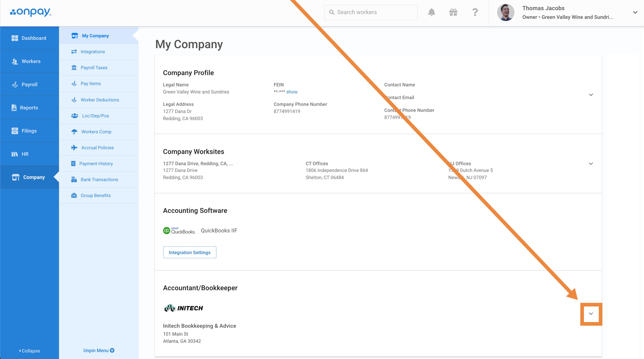Select My Company submenu item
The width and height of the screenshot is (644, 359).
[x=99, y=36]
